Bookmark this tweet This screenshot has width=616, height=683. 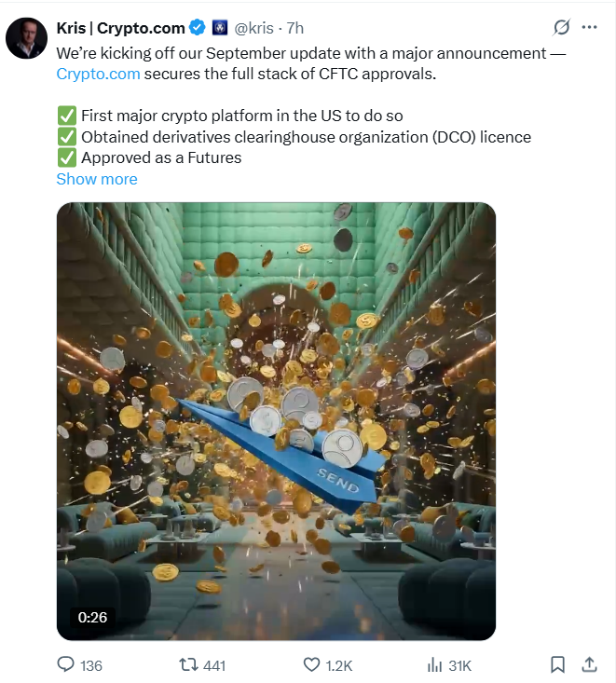coord(557,665)
